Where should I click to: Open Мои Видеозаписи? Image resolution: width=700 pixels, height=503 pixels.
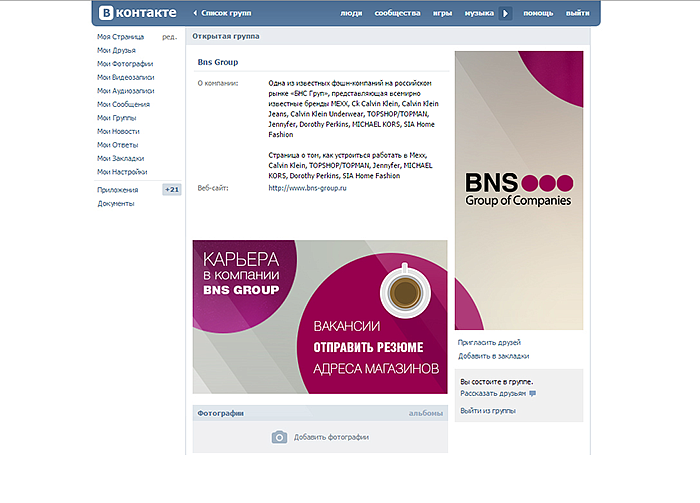(x=126, y=77)
